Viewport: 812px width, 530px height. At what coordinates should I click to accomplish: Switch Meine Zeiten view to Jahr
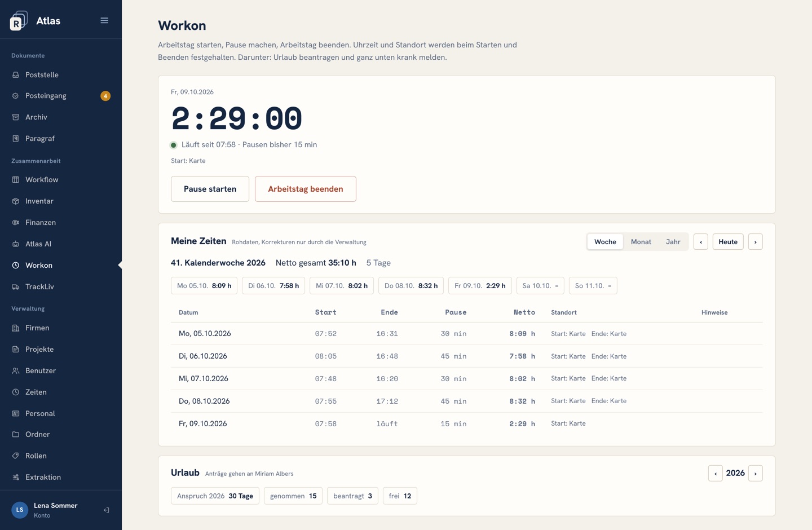pyautogui.click(x=673, y=242)
